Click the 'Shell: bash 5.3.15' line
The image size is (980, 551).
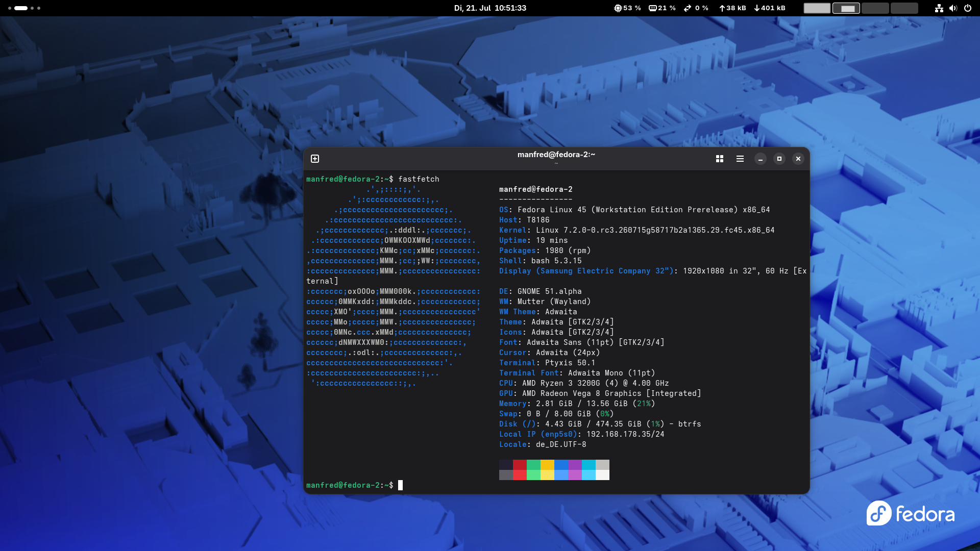pyautogui.click(x=541, y=261)
